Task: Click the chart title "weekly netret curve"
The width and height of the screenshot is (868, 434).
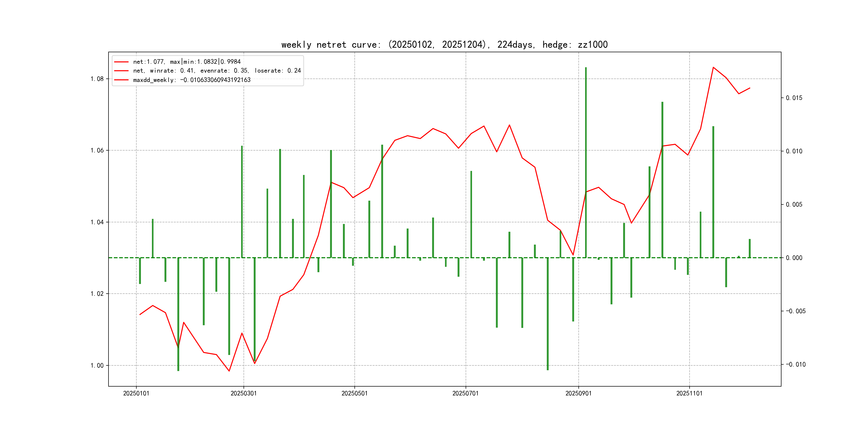Action: (x=444, y=44)
